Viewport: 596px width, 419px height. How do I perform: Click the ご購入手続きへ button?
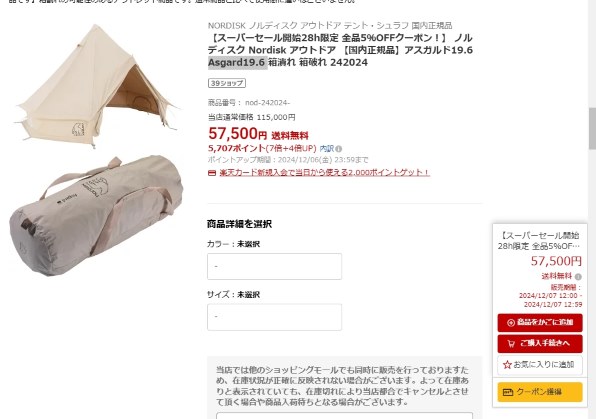(540, 344)
